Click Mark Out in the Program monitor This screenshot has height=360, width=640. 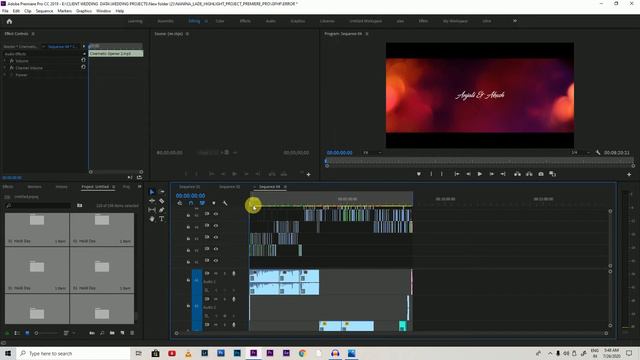442,174
